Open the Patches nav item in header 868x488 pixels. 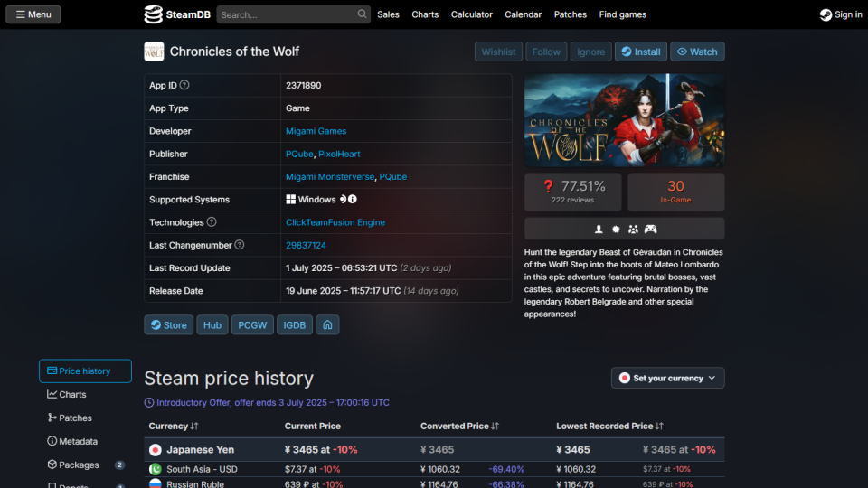coord(571,14)
